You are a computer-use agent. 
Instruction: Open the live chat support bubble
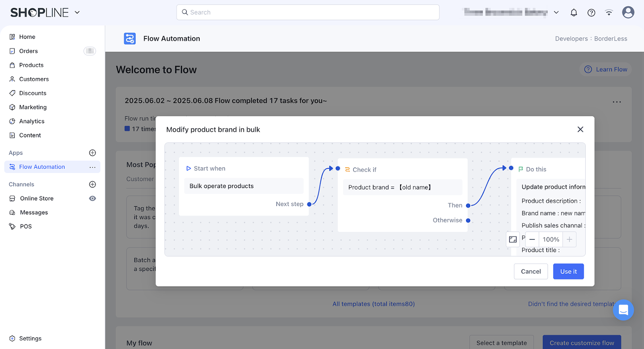(x=623, y=310)
